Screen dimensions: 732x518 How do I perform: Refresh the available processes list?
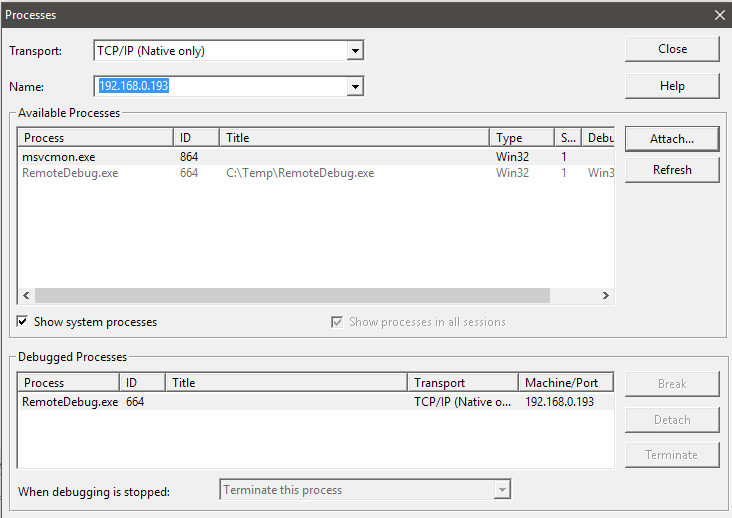[x=672, y=170]
